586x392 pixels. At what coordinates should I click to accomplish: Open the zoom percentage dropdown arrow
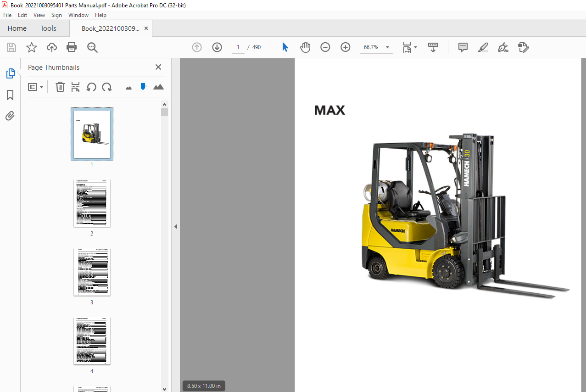point(387,47)
